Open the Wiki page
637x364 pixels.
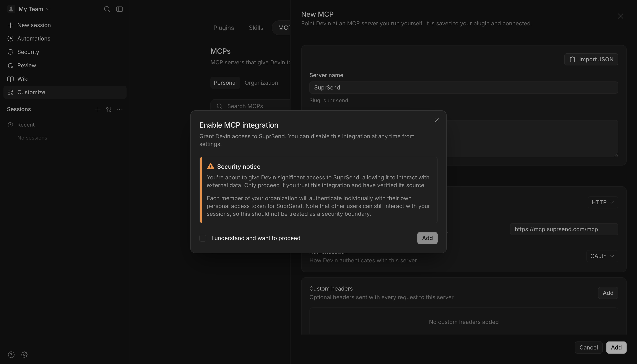tap(65, 79)
